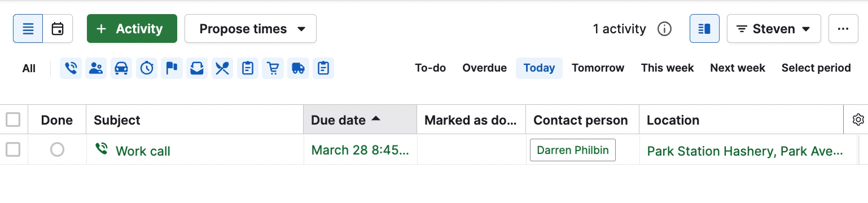Open the three-dots more options menu

(843, 29)
